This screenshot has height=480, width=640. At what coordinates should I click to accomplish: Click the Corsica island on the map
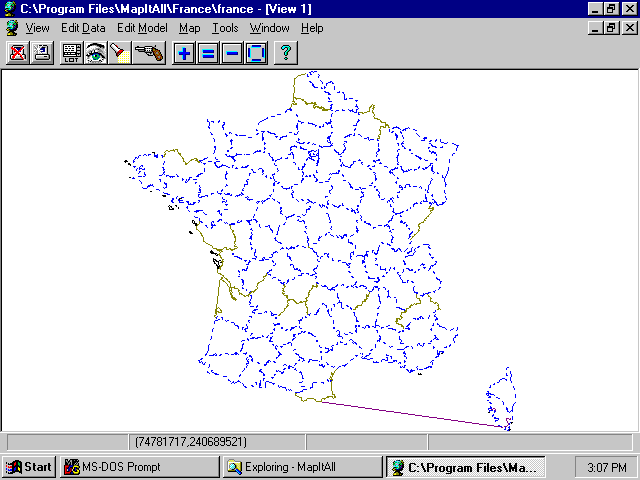tap(500, 400)
